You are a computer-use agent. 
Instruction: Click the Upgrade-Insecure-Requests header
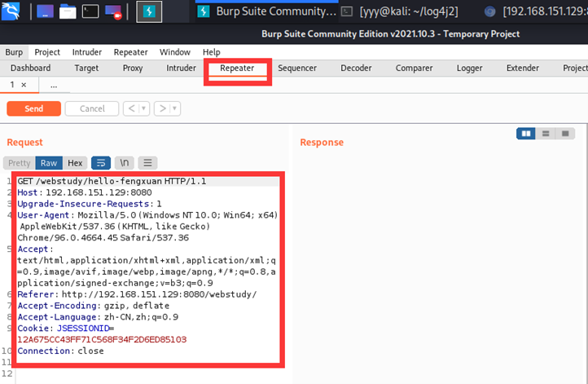coord(90,204)
